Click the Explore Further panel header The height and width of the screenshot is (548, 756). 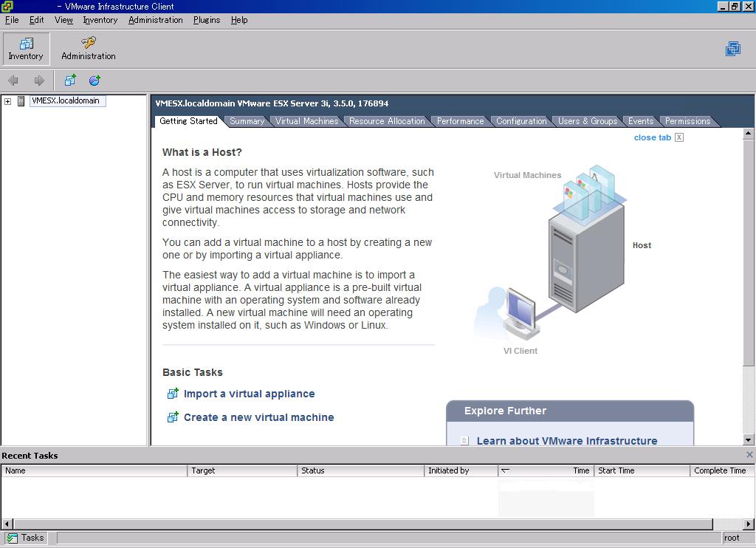pyautogui.click(x=570, y=411)
